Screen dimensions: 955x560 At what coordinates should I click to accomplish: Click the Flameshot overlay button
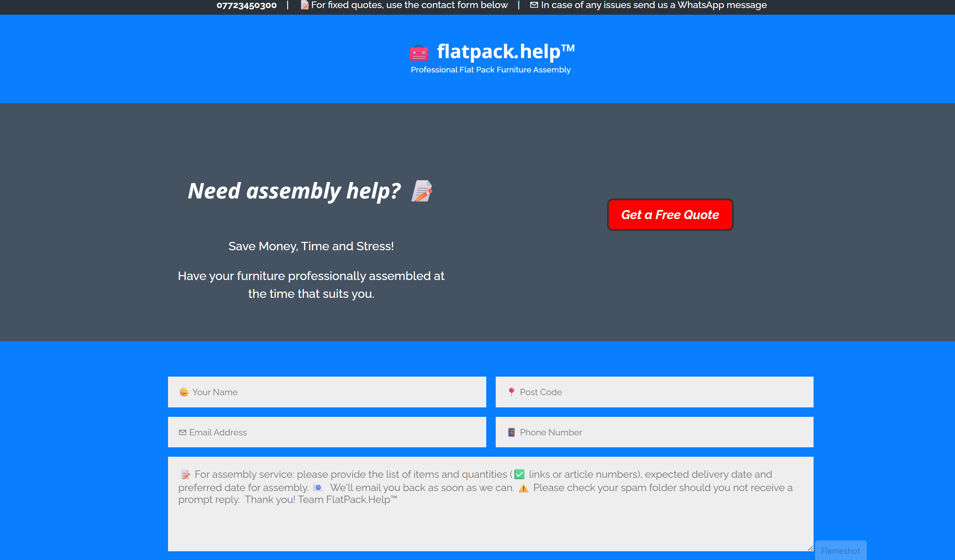tap(841, 550)
